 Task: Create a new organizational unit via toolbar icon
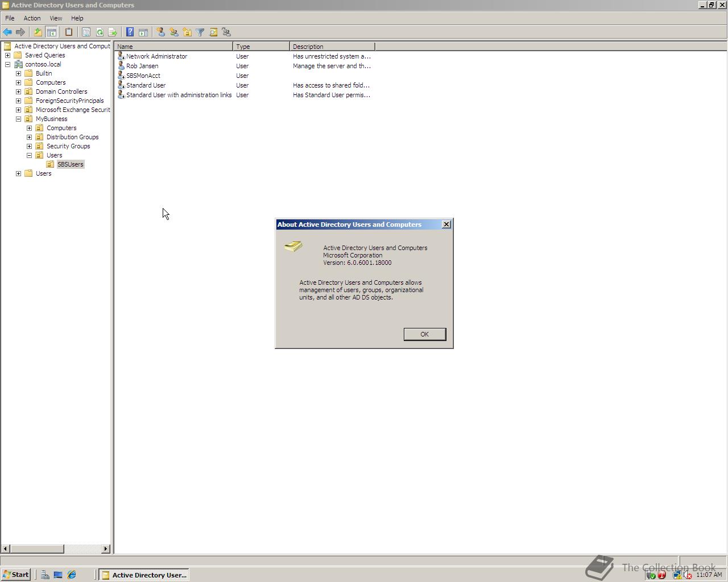pos(187,32)
